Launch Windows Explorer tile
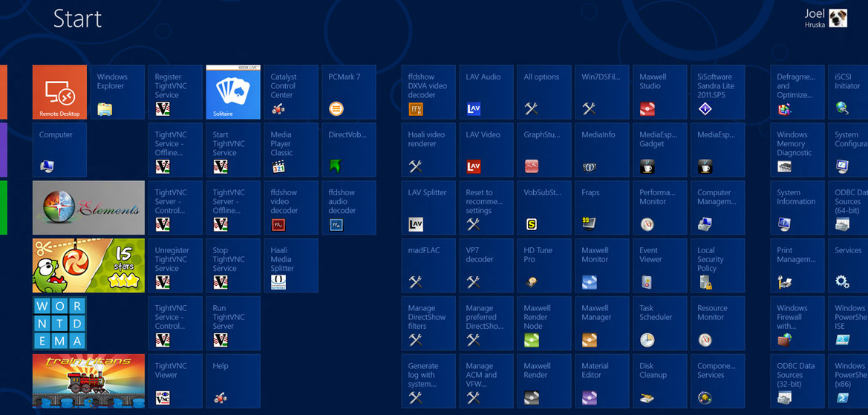The height and width of the screenshot is (415, 868). tap(117, 92)
